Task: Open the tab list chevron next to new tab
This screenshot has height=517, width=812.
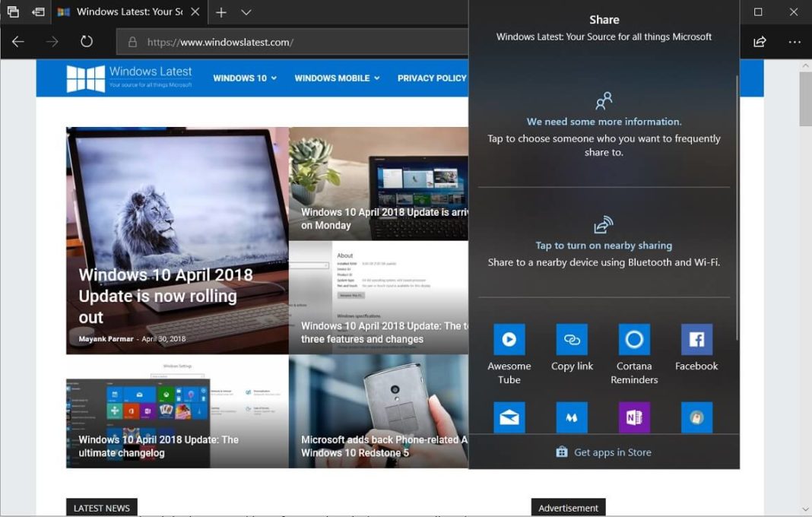Action: (x=243, y=12)
